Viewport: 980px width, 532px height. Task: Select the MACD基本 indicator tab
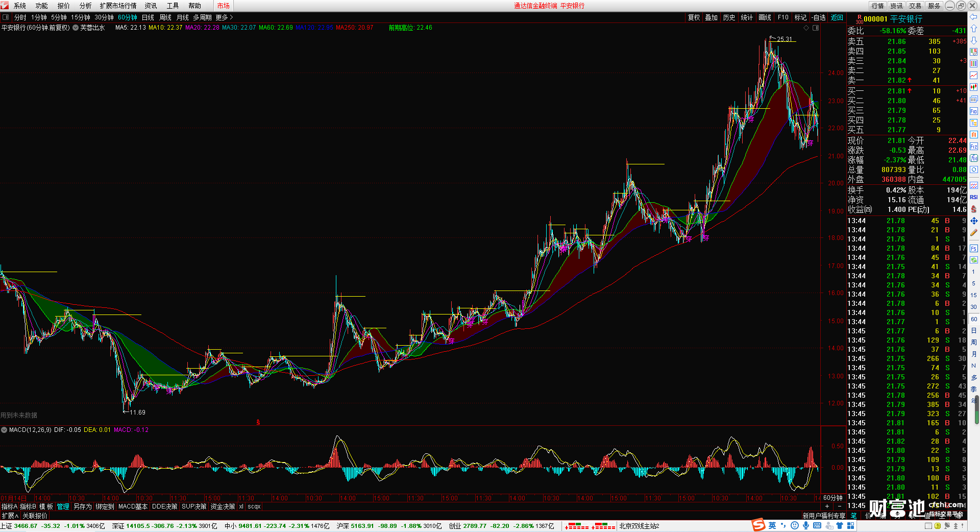pos(133,506)
